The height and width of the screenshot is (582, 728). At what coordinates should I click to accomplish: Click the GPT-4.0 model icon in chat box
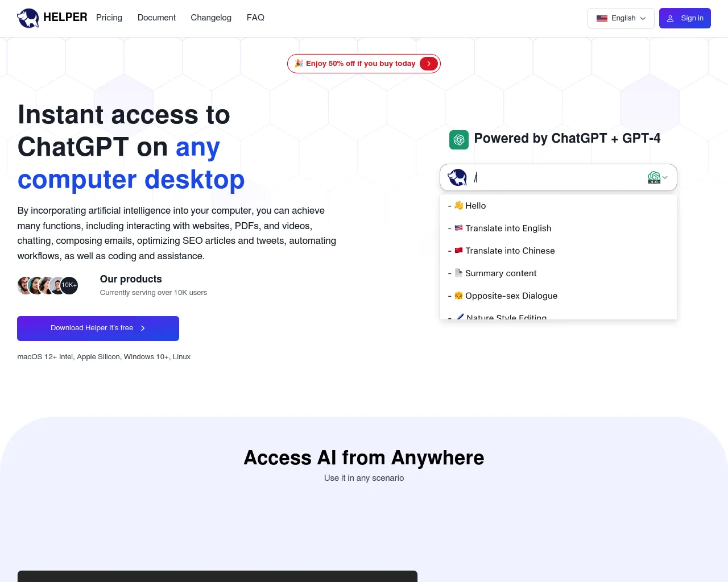[654, 177]
